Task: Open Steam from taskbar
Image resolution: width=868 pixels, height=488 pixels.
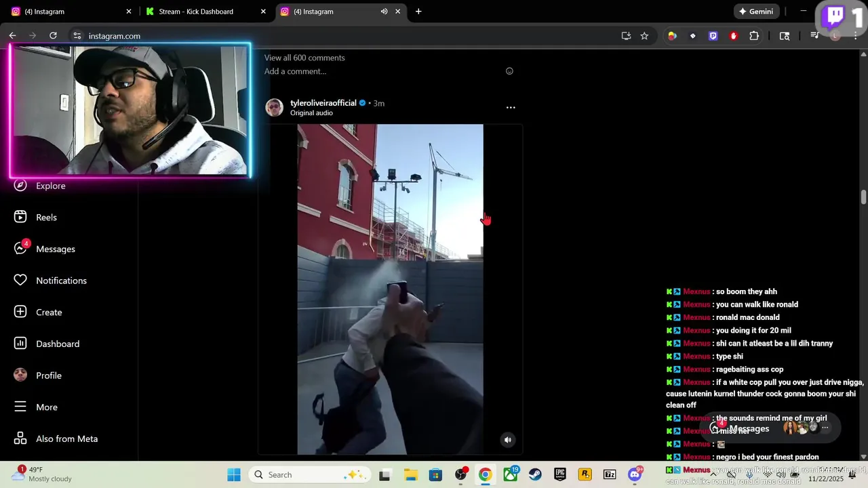Action: pyautogui.click(x=535, y=474)
